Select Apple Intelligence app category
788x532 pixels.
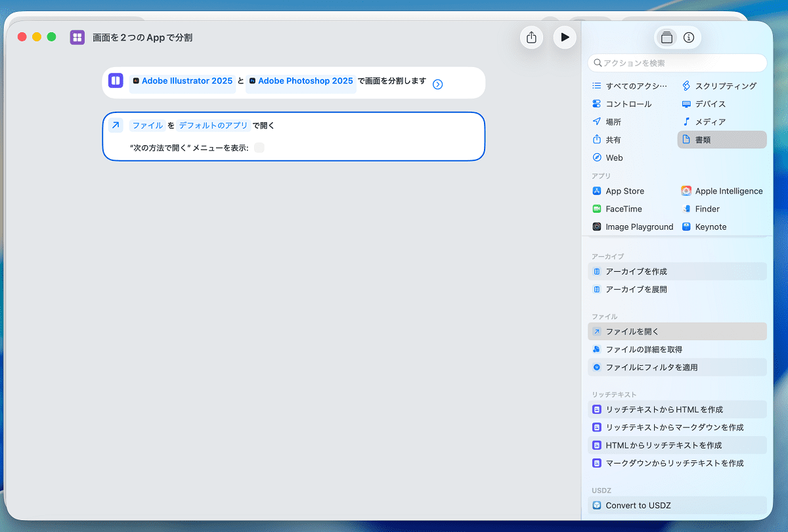point(722,191)
